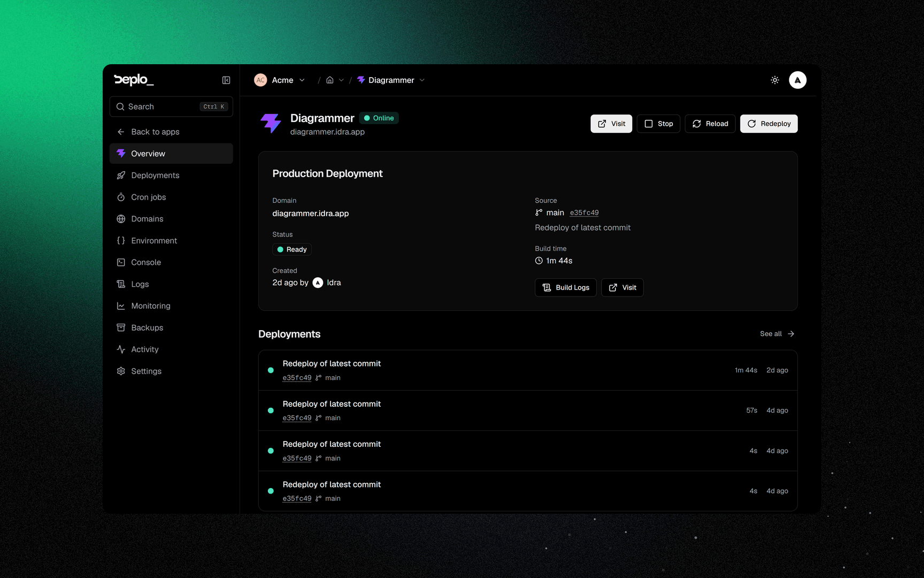This screenshot has height=578, width=924.
Task: Click the Acme AC avatar
Action: pos(260,80)
